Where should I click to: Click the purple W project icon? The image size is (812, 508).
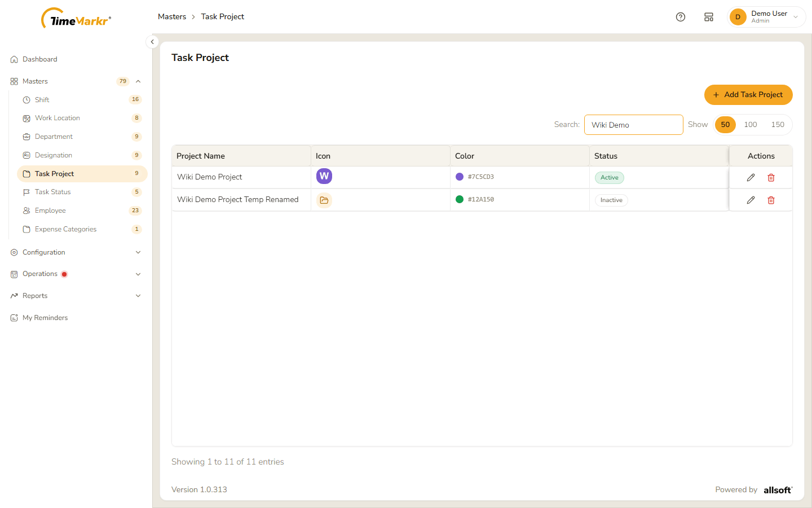pos(324,176)
